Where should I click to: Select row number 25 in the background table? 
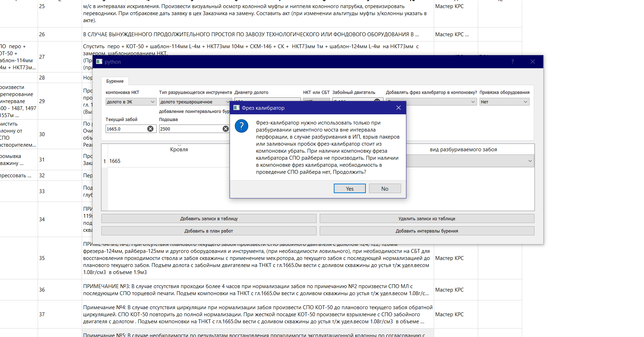[60, 13]
